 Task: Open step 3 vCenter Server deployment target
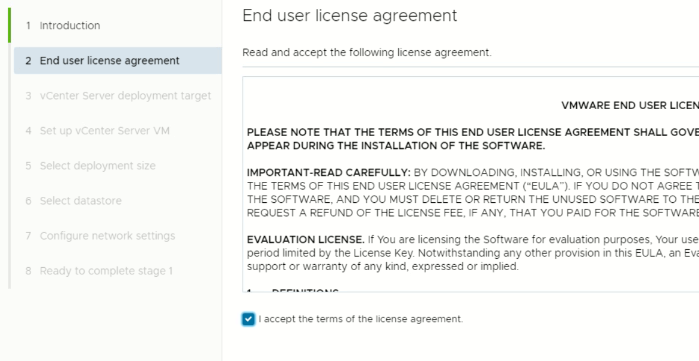click(x=118, y=96)
